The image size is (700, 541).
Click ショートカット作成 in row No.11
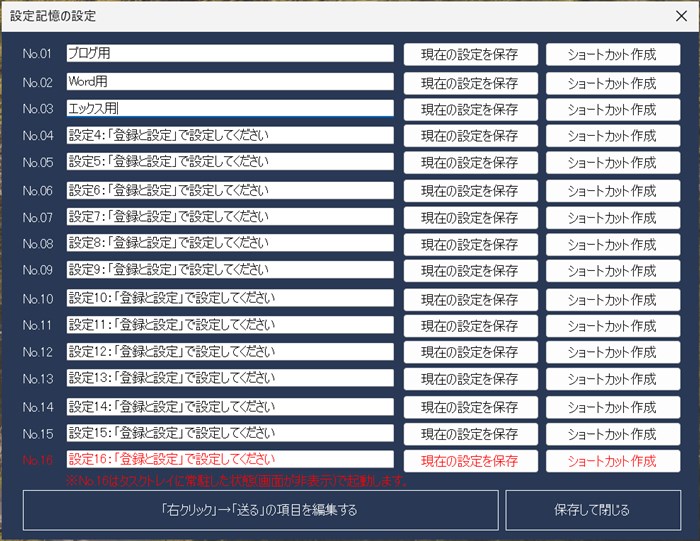pyautogui.click(x=613, y=326)
